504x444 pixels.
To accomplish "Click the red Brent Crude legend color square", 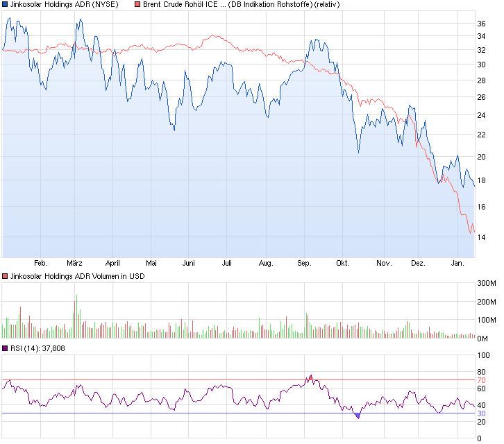I will coord(137,4).
